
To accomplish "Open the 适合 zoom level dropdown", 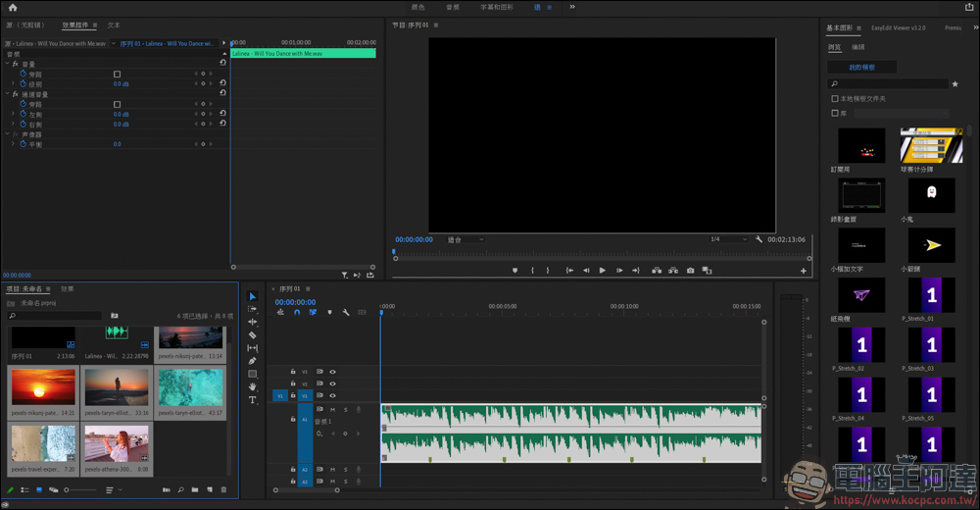I will click(465, 239).
